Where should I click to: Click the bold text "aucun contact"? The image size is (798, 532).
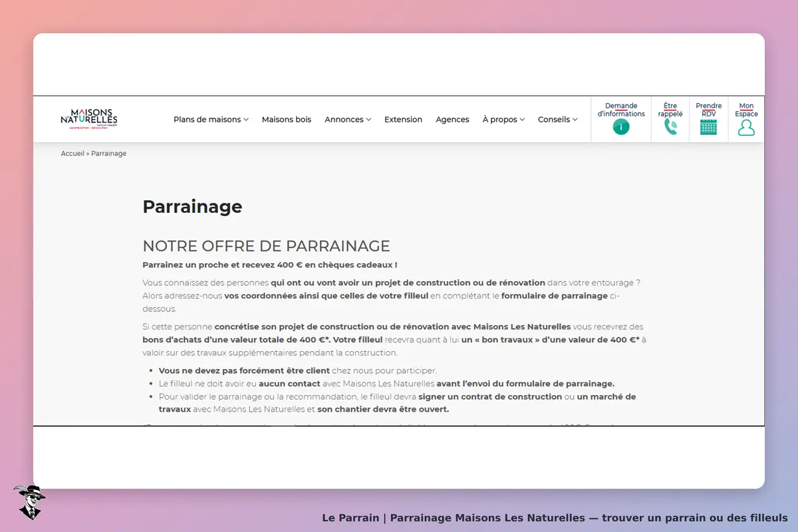click(x=290, y=384)
